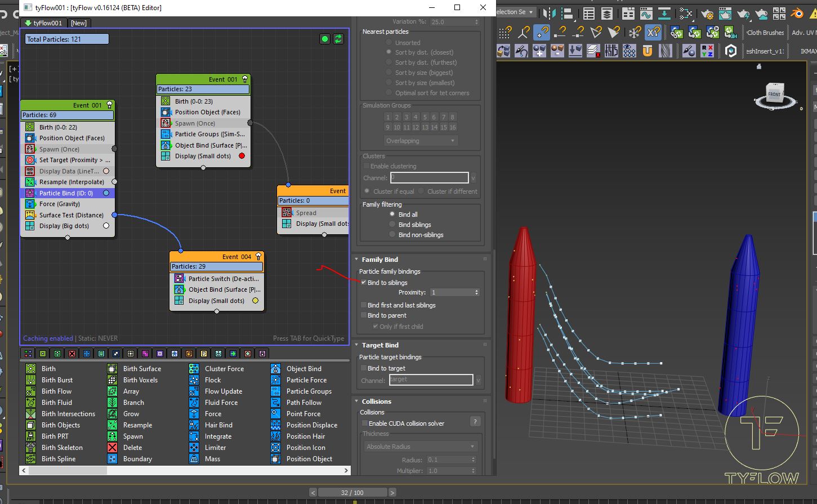Click the Hair Bind operator icon
This screenshot has width=817, height=504.
[194, 425]
